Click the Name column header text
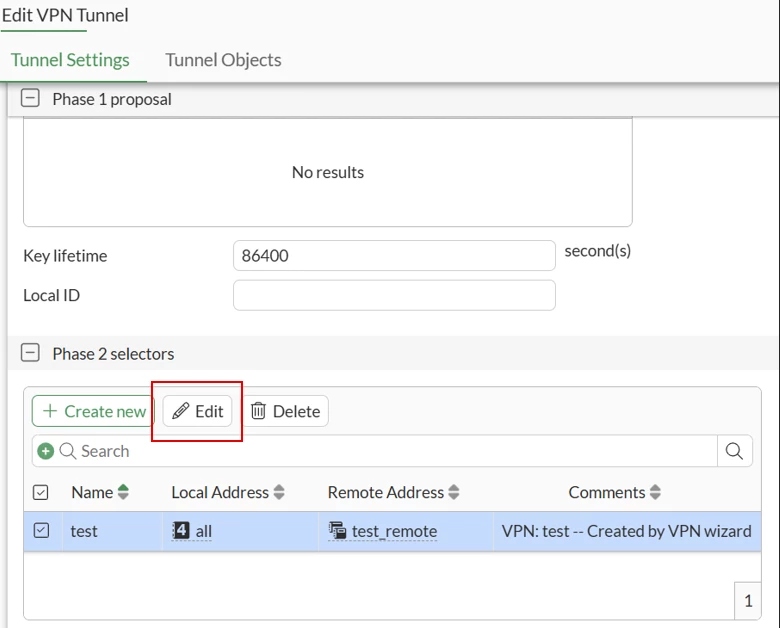 92,492
